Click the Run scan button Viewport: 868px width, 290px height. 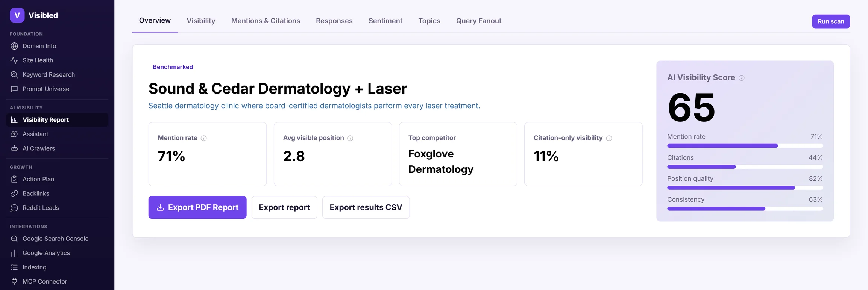point(831,21)
